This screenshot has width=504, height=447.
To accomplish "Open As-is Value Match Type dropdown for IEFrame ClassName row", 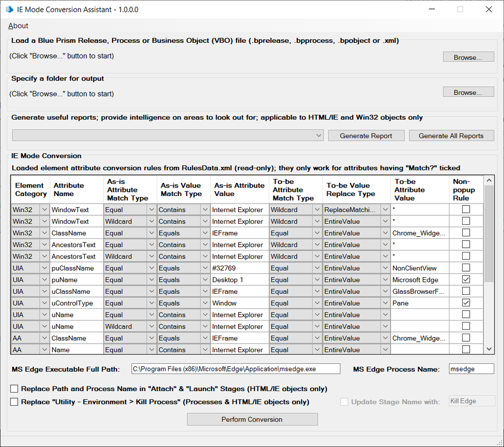I will pos(205,233).
